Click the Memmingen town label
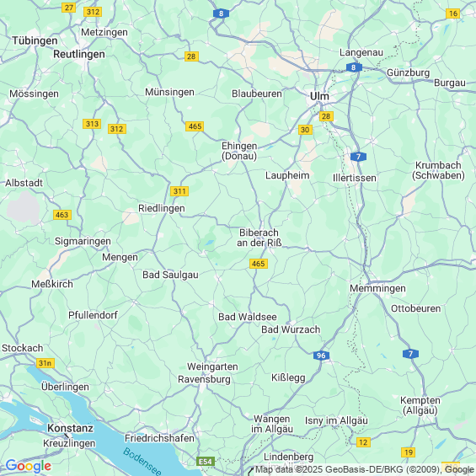Viewport: 476px width, 476px height. (x=377, y=288)
